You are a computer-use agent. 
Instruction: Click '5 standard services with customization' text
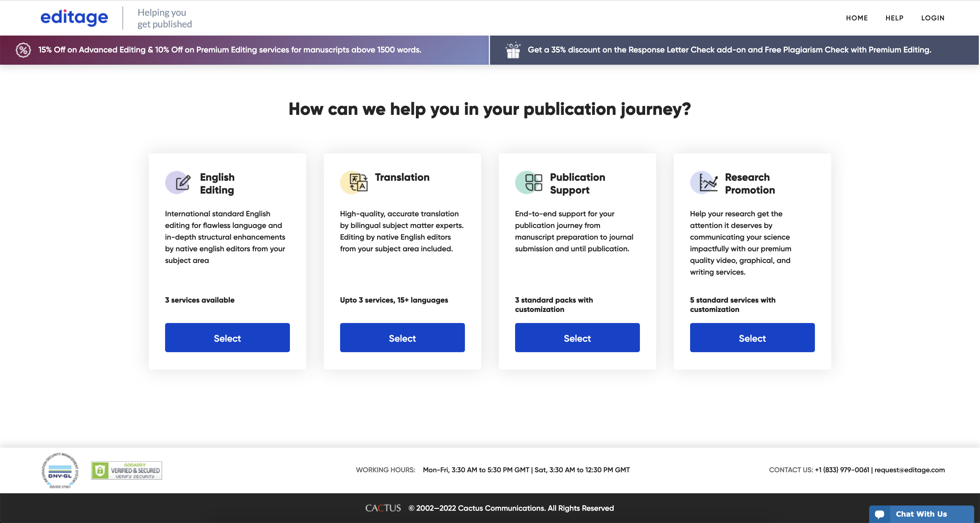coord(733,305)
